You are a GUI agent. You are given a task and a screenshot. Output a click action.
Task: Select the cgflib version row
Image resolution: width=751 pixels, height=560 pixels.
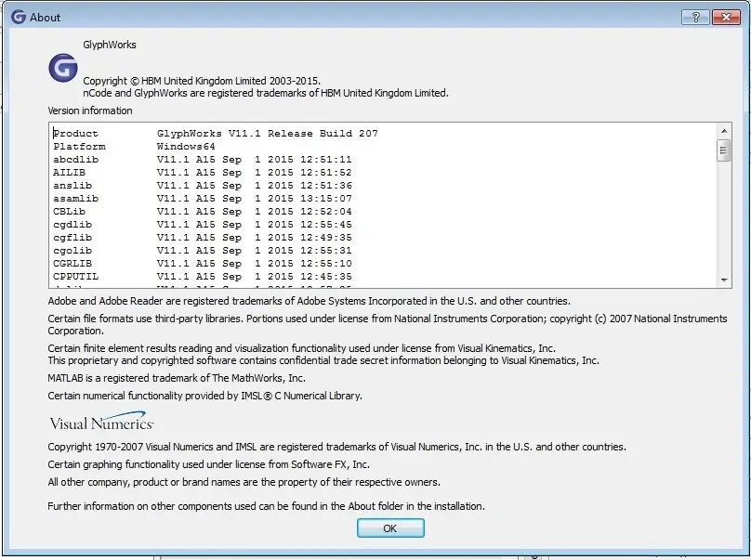pyautogui.click(x=202, y=238)
